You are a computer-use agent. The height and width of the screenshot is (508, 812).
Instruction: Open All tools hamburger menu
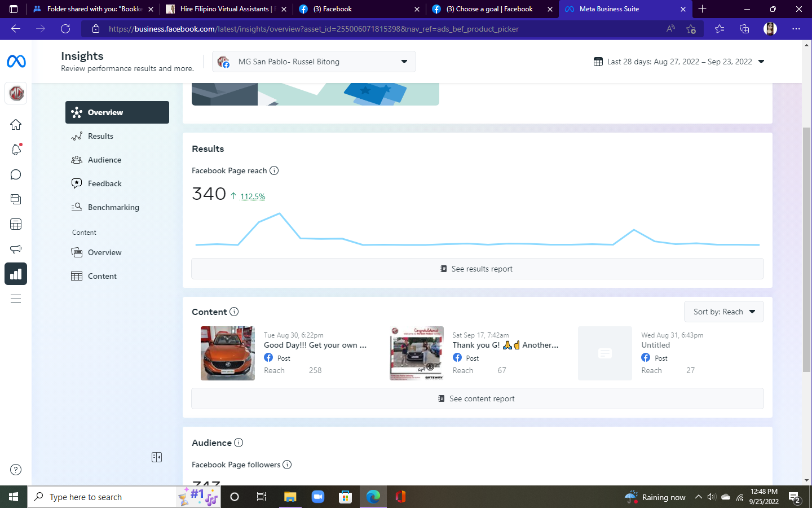16,299
